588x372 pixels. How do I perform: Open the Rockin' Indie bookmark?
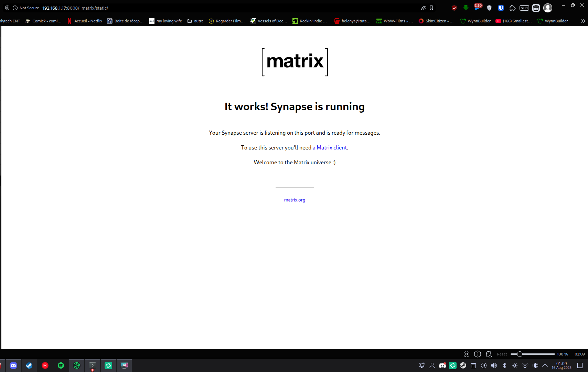[310, 21]
